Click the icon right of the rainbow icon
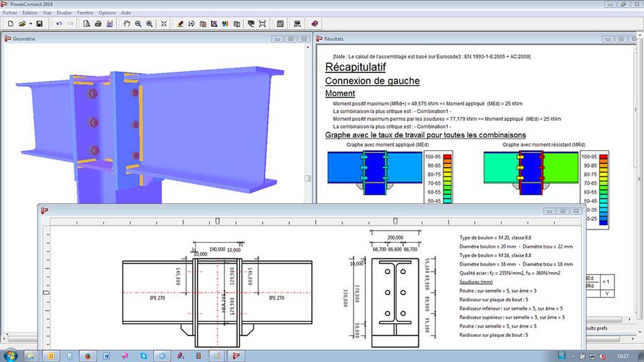This screenshot has height=362, width=644. (x=237, y=24)
